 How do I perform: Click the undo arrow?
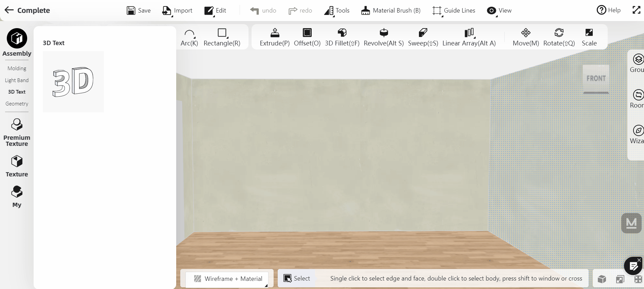coord(255,11)
